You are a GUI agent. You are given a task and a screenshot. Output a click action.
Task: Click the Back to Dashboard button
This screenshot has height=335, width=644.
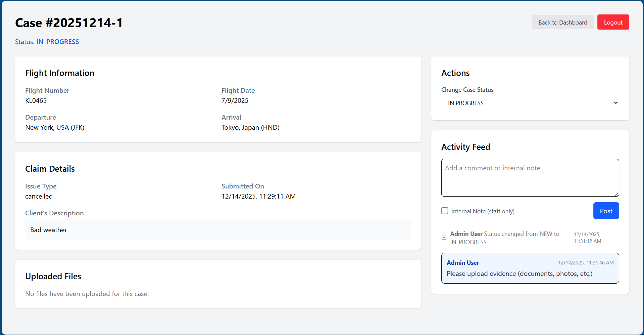click(x=562, y=22)
